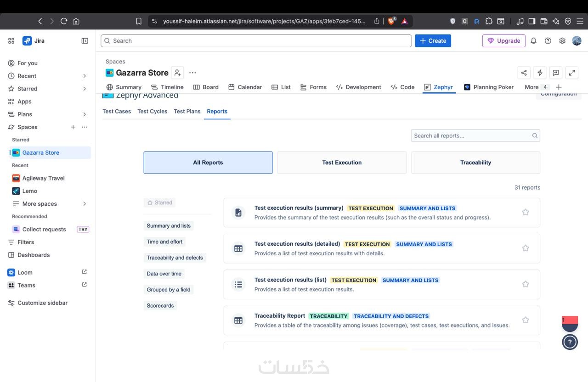Bookmark this page in the browser
Image resolution: width=588 pixels, height=382 pixels.
pyautogui.click(x=139, y=21)
